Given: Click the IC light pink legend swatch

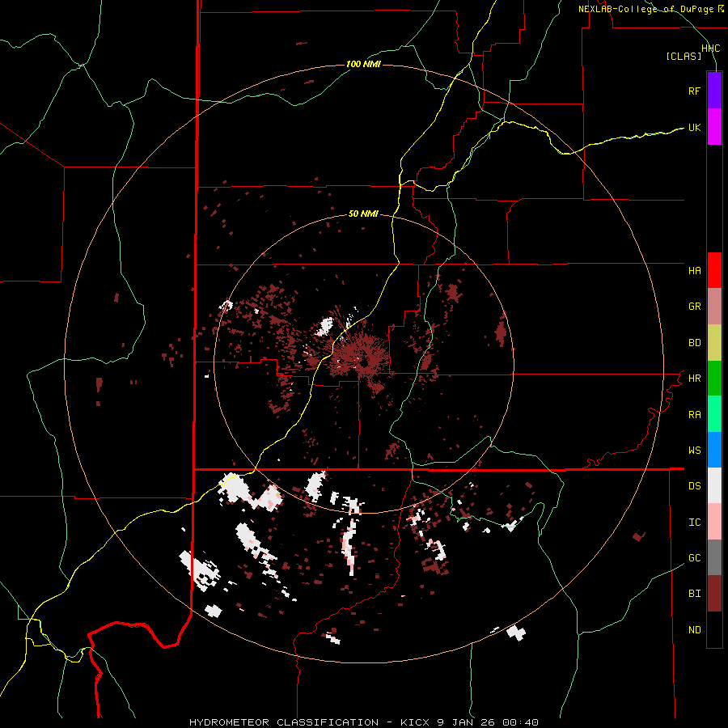Looking at the screenshot, I should point(714,522).
